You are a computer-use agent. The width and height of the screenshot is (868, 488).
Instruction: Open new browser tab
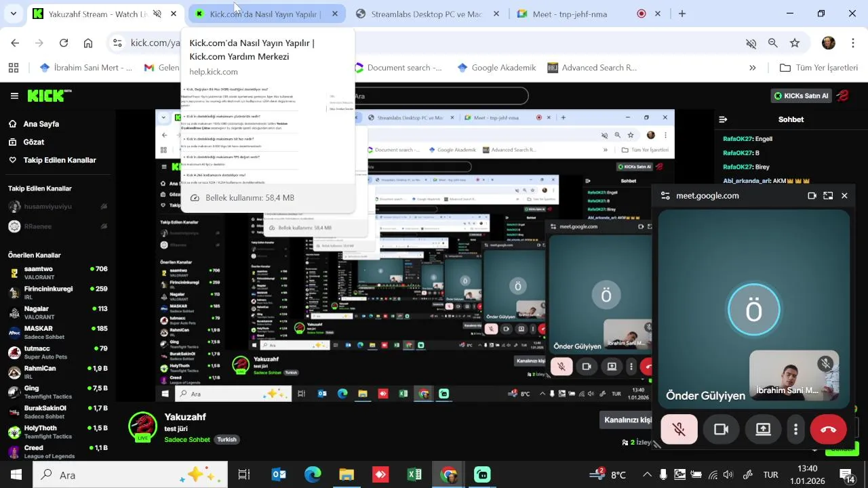[x=682, y=14]
